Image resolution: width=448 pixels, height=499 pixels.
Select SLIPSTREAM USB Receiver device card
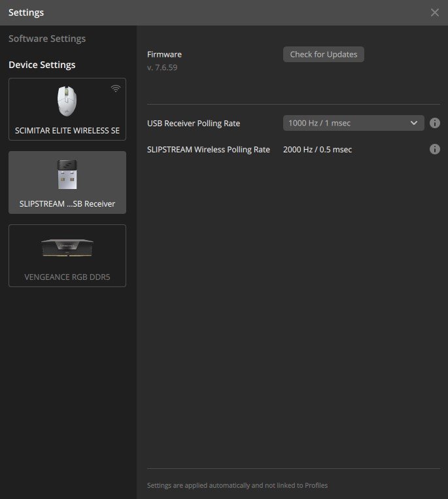point(67,182)
